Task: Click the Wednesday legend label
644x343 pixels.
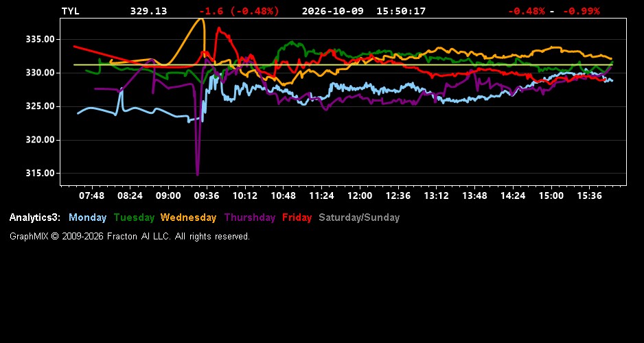Action: (x=189, y=218)
